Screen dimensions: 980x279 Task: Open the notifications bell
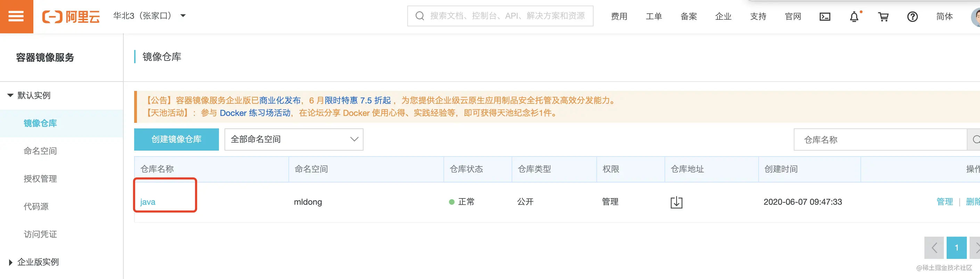coord(854,17)
